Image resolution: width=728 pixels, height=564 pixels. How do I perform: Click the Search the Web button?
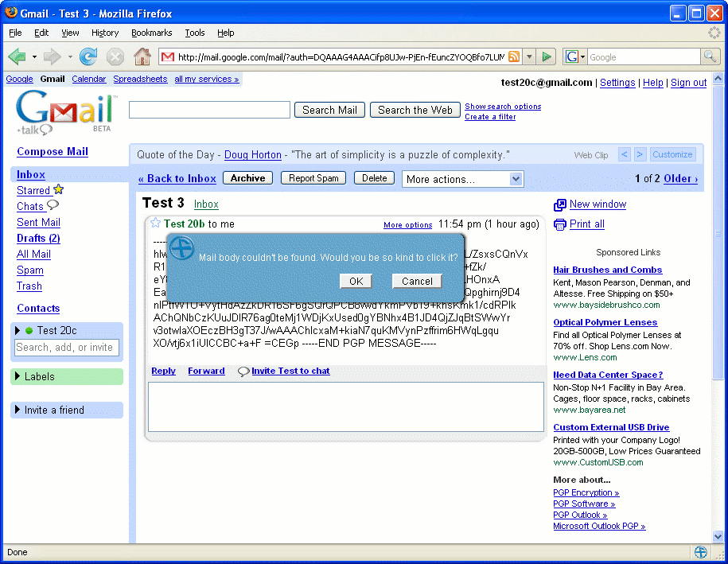(415, 110)
